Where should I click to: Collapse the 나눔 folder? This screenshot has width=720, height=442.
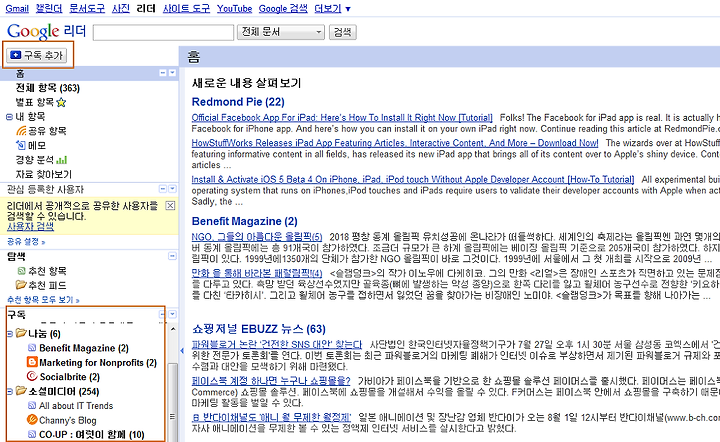coord(10,334)
